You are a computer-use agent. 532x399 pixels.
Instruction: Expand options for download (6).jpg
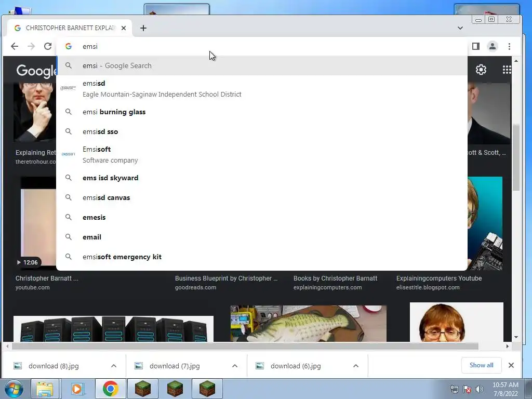[x=356, y=366]
